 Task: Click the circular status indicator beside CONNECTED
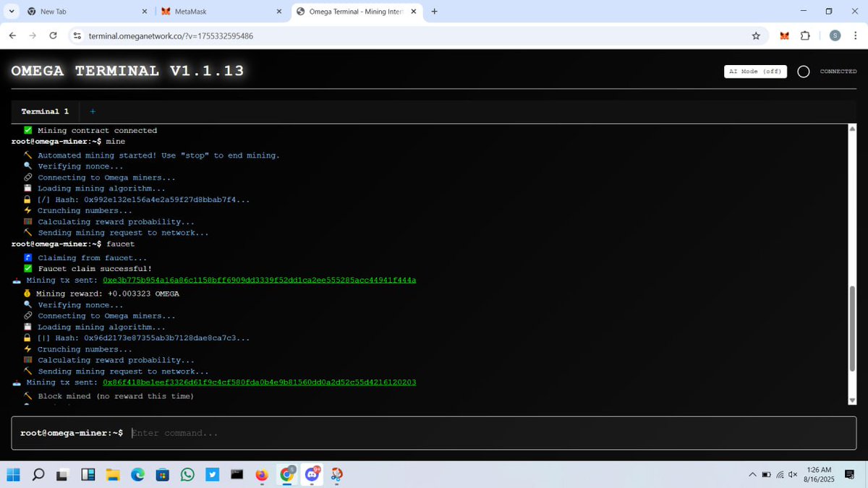click(x=803, y=72)
